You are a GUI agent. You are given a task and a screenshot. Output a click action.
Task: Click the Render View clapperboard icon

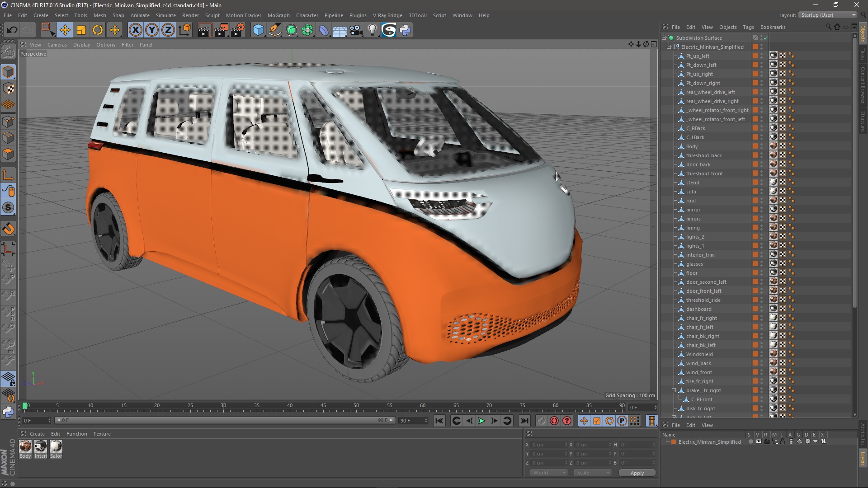(204, 30)
